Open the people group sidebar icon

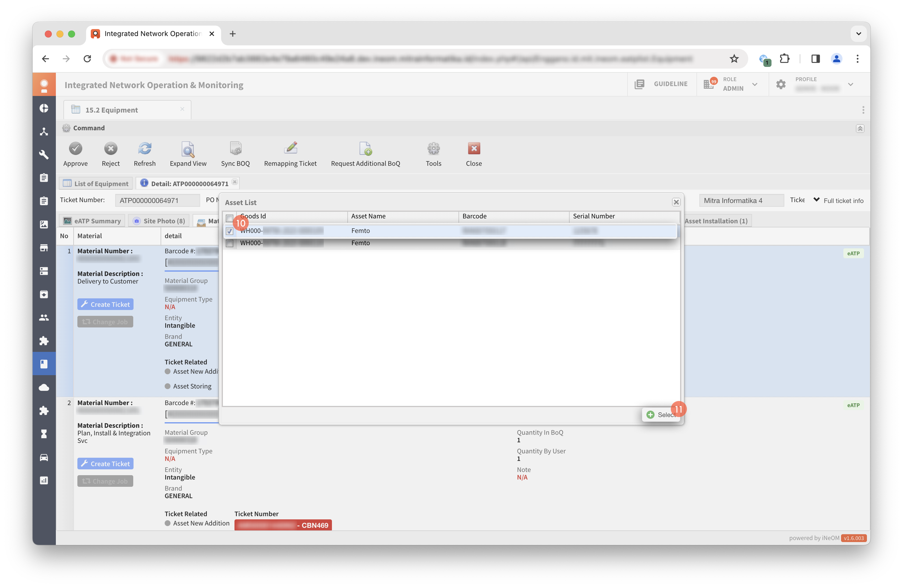point(44,318)
